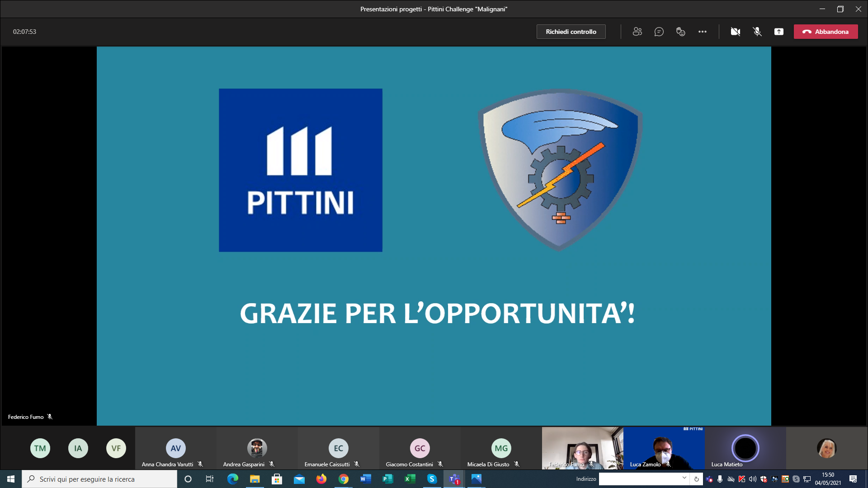This screenshot has height=488, width=868.
Task: Click the address bar refresh button
Action: coord(697,479)
